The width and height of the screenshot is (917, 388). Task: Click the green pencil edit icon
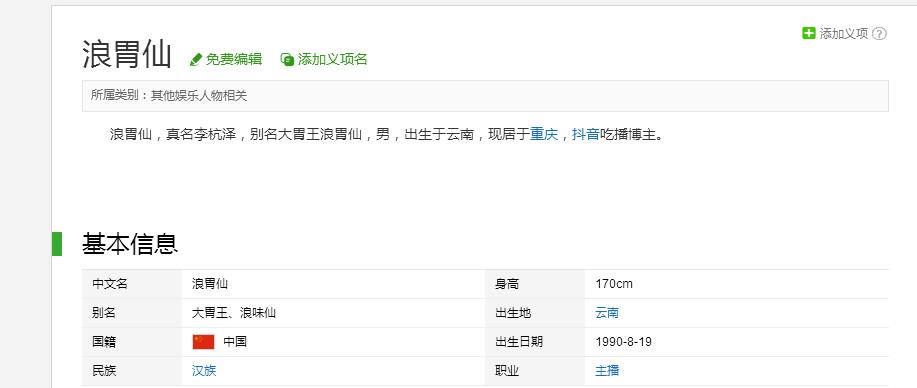pyautogui.click(x=196, y=60)
